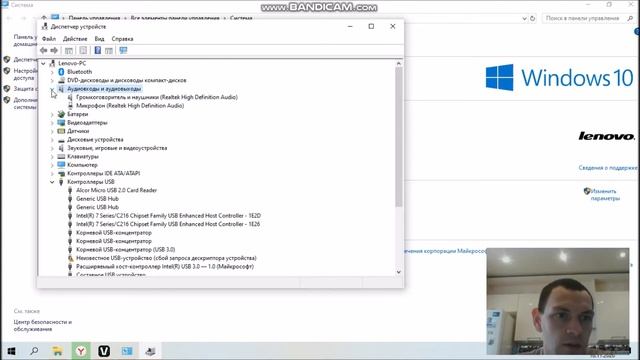Screen dimensions: 640x360
Task: Expand the Датчики category
Action: pos(52,131)
